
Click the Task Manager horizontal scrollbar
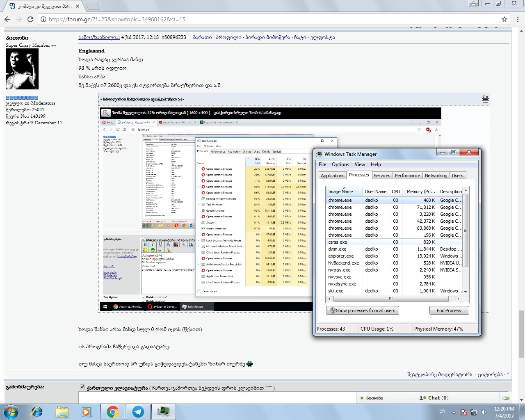tap(390, 299)
